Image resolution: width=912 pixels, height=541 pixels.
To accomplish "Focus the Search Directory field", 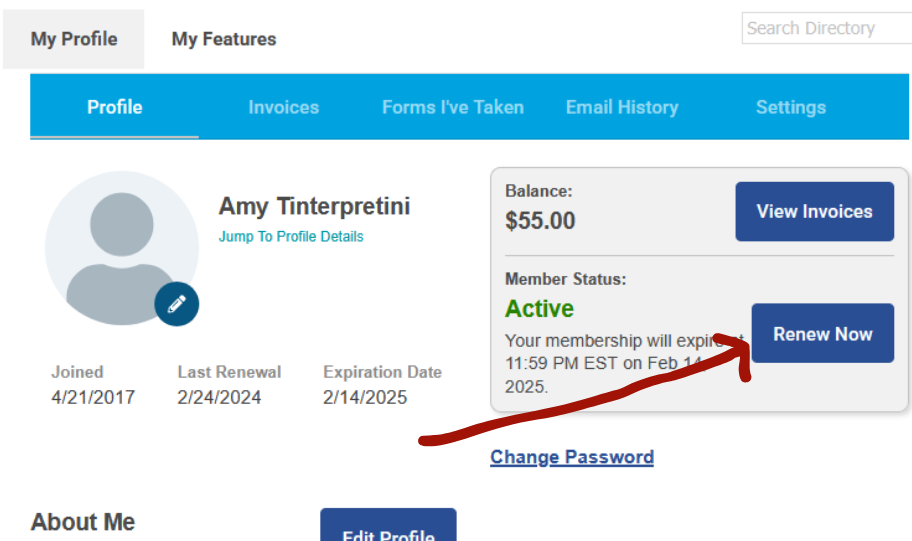I will (826, 28).
